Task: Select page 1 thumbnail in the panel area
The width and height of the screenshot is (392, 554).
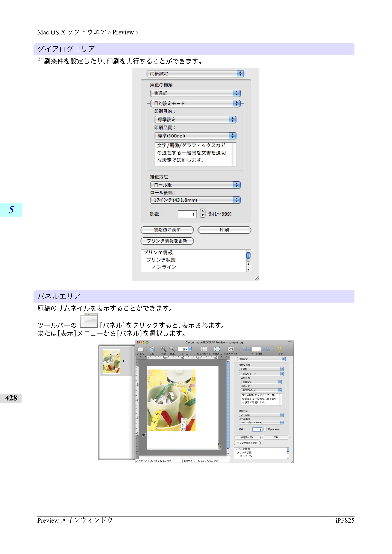Action: (x=111, y=362)
